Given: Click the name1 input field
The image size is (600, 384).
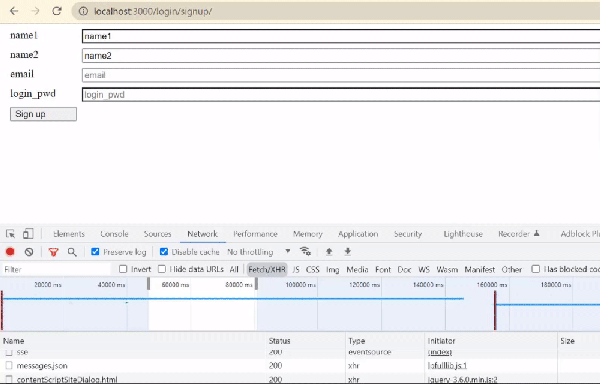Looking at the screenshot, I should tap(341, 36).
